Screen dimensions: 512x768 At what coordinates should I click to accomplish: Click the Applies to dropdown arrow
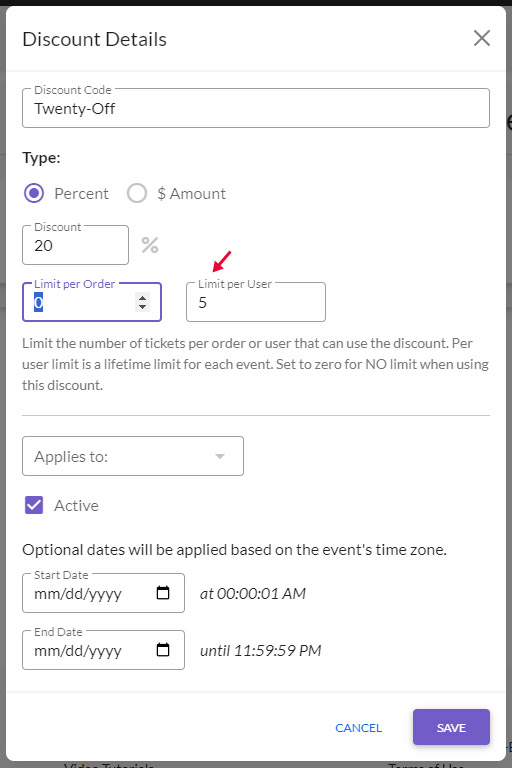click(x=220, y=456)
